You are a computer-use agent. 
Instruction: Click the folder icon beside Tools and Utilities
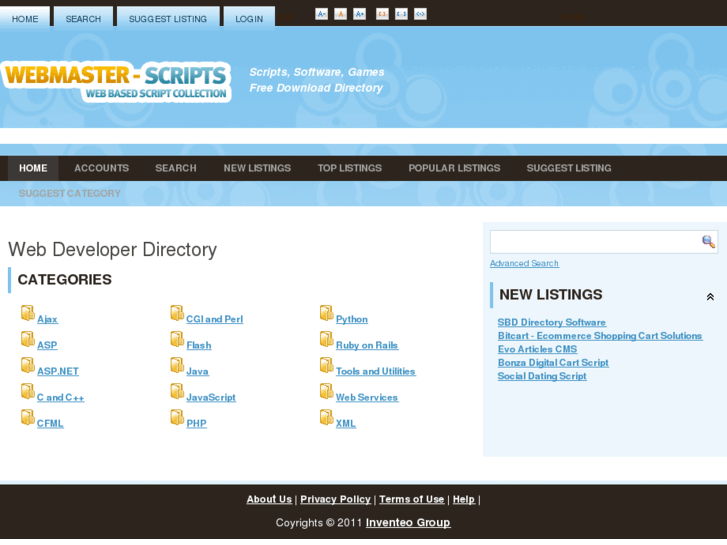(x=327, y=365)
